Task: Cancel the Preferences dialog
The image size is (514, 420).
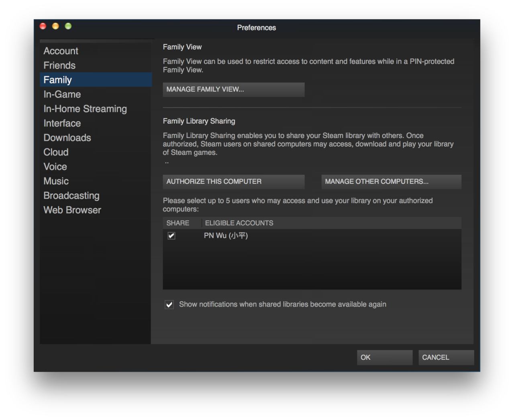Action: [x=446, y=357]
